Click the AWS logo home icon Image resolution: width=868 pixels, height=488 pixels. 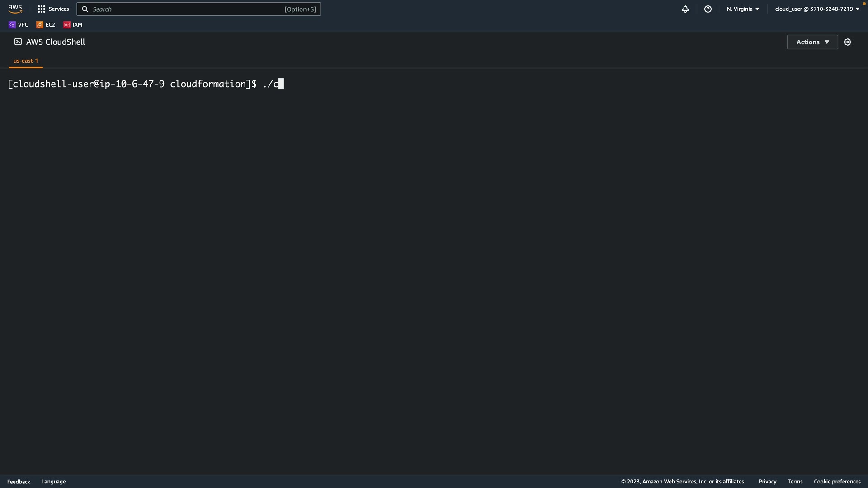coord(15,9)
